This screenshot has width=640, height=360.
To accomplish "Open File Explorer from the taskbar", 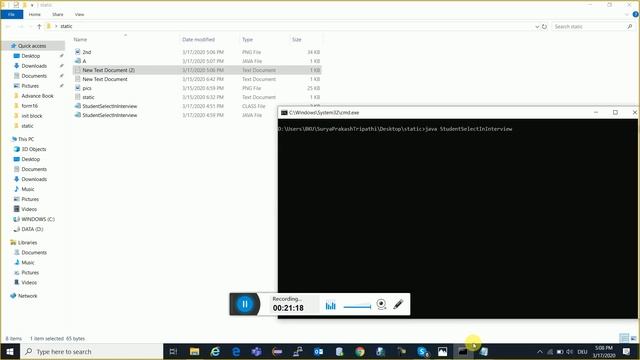I will [x=194, y=351].
